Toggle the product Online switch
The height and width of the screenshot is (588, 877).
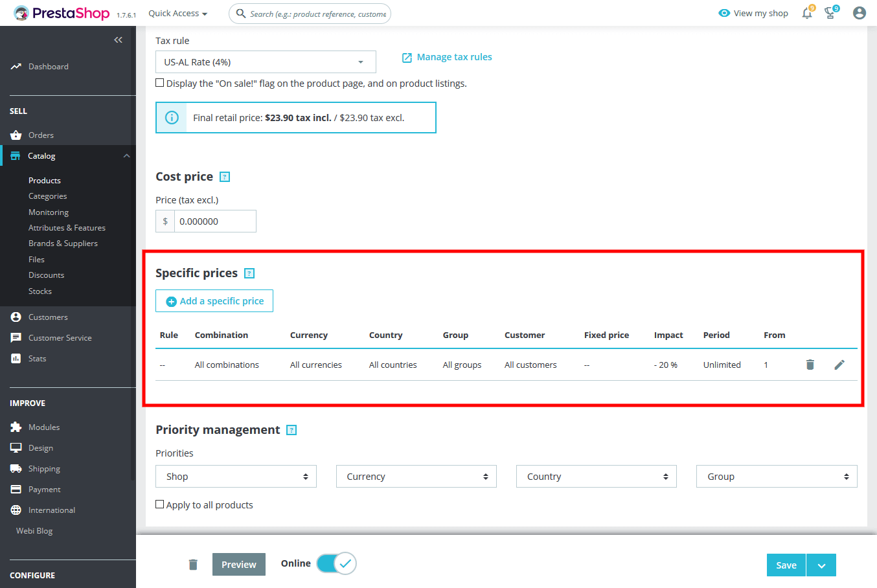(336, 563)
